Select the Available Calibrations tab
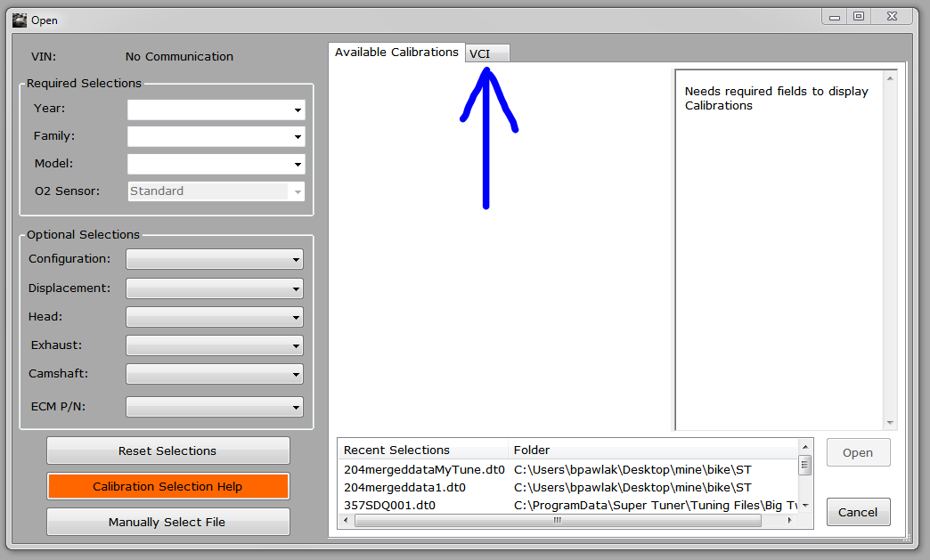The image size is (930, 560). coord(396,53)
